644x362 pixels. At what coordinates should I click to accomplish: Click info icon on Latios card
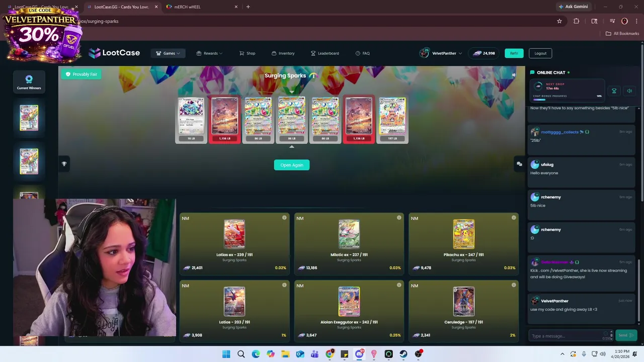[284, 285]
